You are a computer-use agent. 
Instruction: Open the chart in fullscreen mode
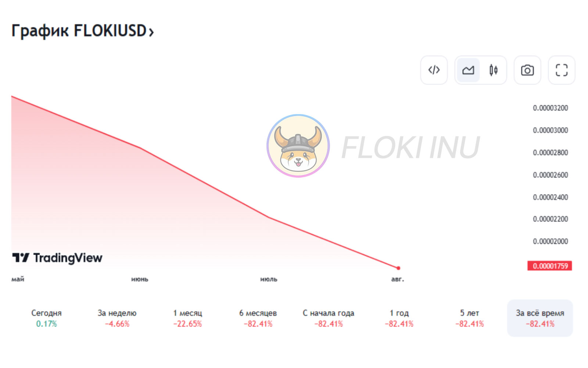pyautogui.click(x=561, y=70)
